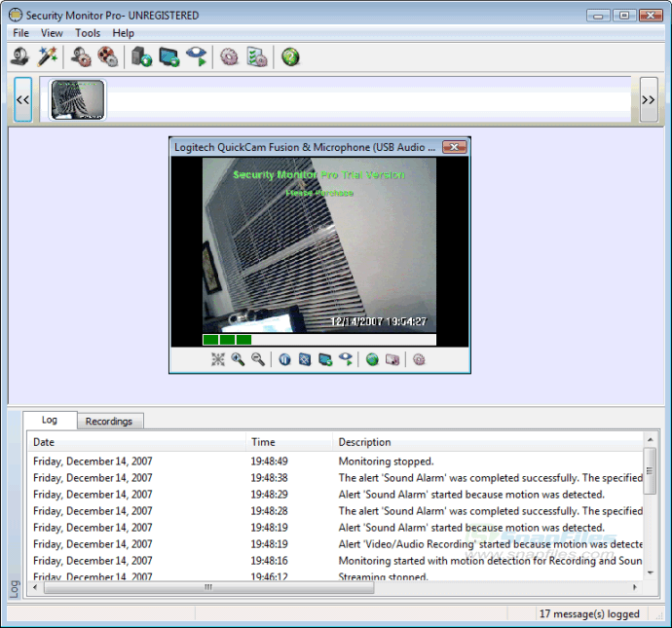672x628 pixels.
Task: Maximize the Security Monitor Pro window
Action: tap(624, 16)
